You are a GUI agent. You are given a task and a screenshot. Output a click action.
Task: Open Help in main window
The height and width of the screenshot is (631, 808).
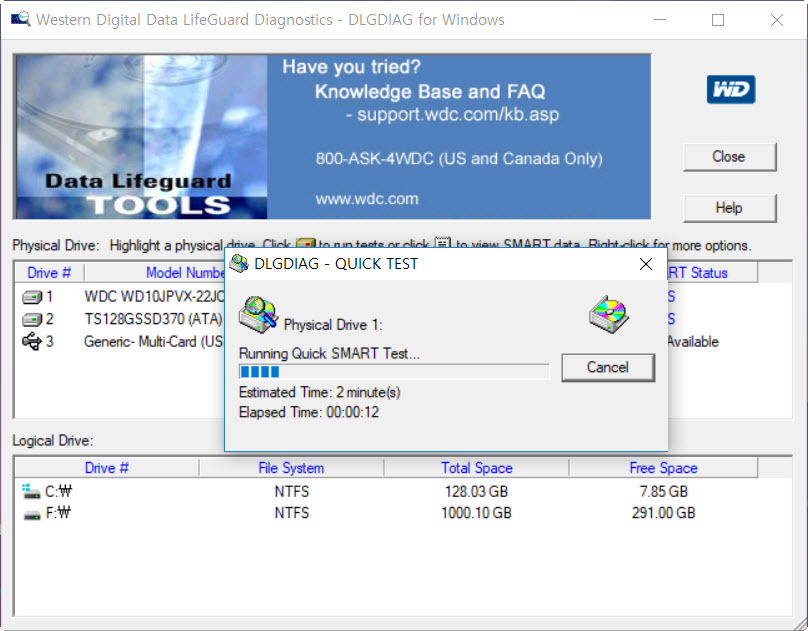point(729,208)
